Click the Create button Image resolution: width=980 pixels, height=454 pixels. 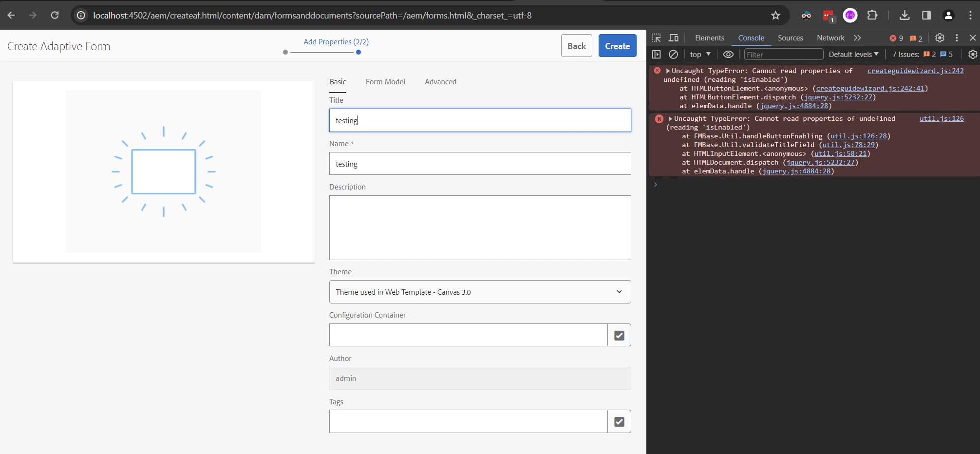tap(617, 46)
